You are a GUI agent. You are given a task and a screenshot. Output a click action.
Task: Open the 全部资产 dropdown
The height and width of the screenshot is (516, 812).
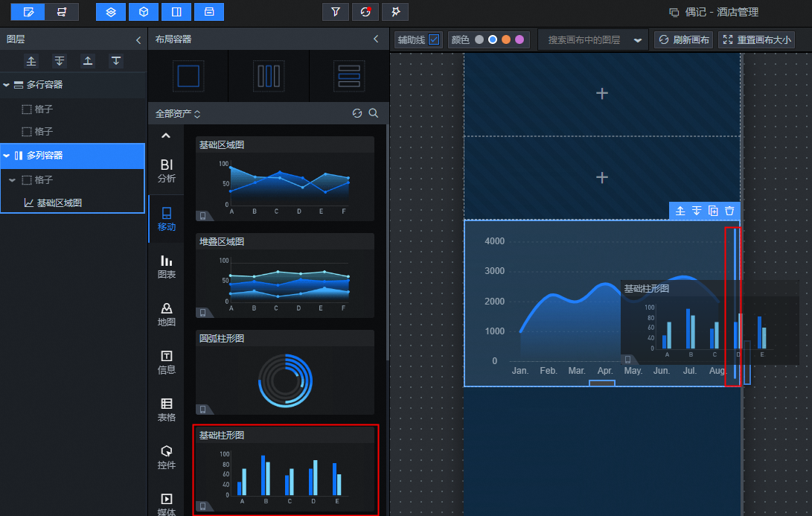pyautogui.click(x=178, y=113)
